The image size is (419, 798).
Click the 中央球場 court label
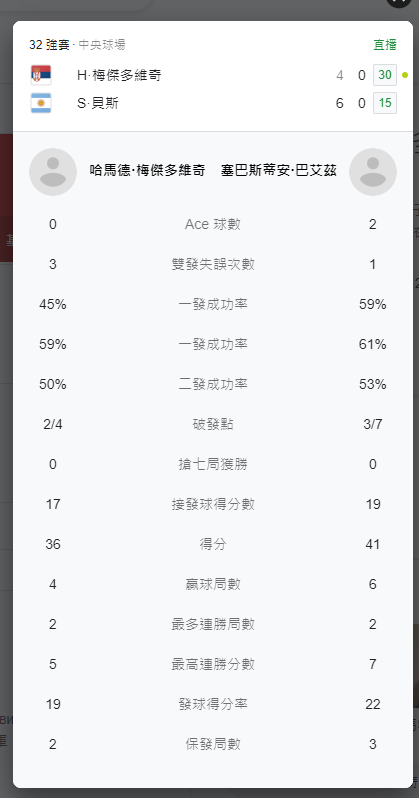pos(102,45)
